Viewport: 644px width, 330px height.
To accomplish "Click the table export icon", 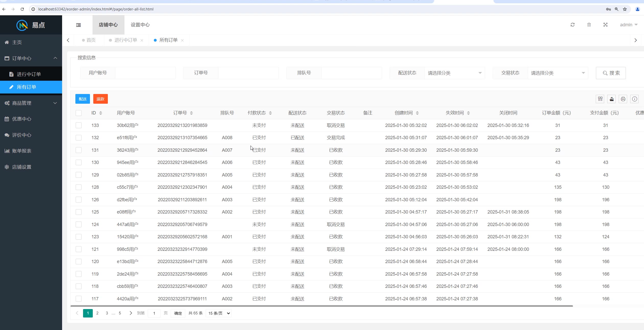I will [x=612, y=99].
